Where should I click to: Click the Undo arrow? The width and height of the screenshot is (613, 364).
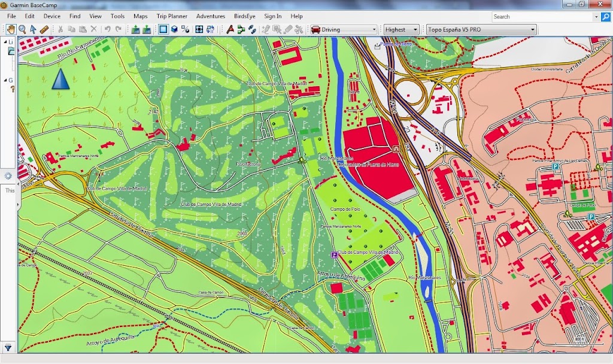point(108,29)
